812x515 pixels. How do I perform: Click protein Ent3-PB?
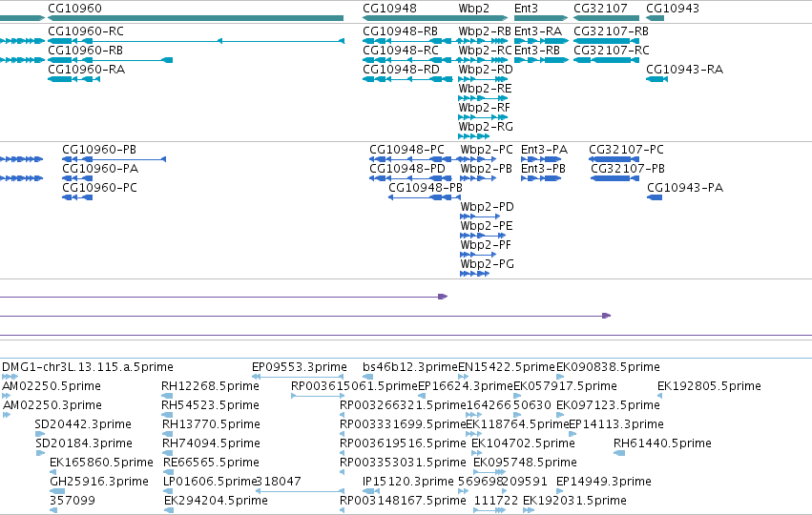click(541, 178)
